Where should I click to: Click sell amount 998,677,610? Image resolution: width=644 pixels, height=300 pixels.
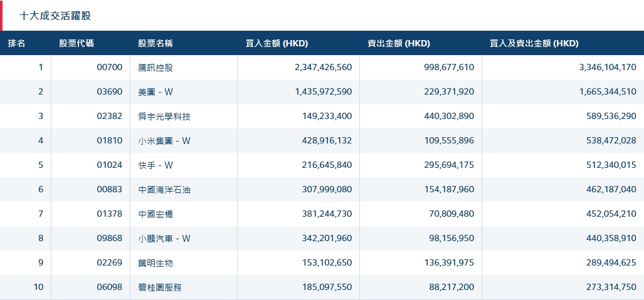point(449,67)
